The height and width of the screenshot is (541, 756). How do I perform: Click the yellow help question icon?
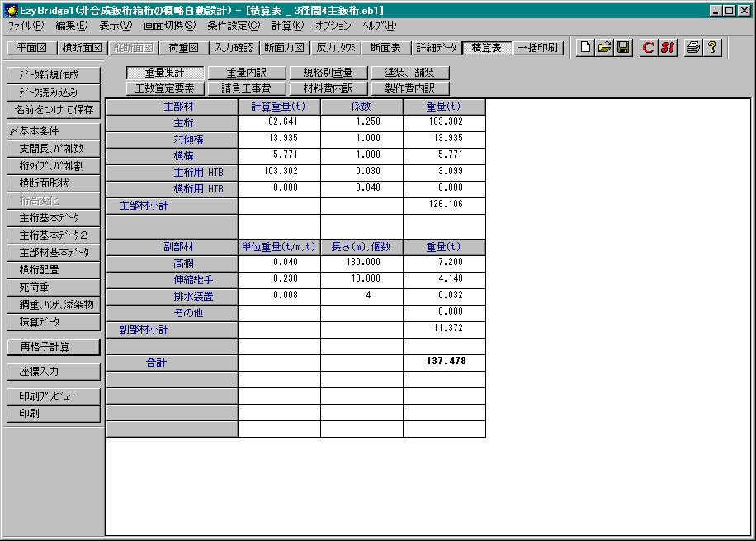pyautogui.click(x=712, y=47)
